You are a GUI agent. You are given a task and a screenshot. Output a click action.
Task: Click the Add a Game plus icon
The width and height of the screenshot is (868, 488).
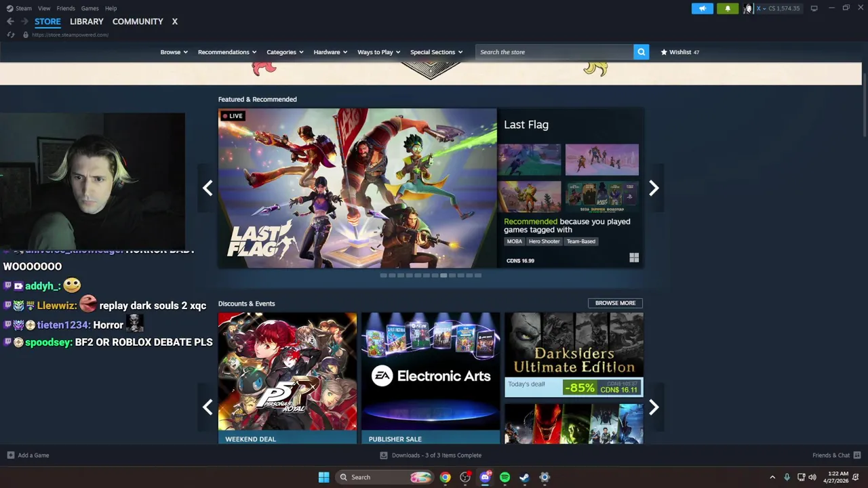pyautogui.click(x=11, y=455)
